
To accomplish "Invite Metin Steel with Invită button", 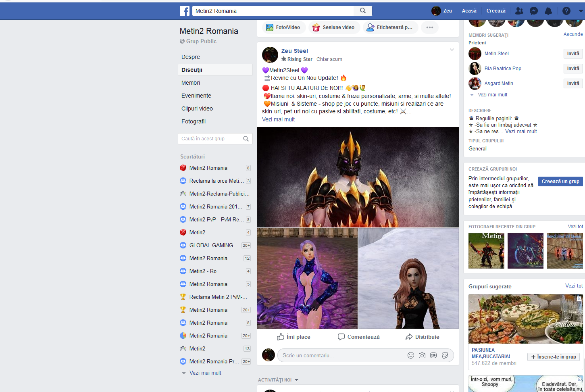I will coord(573,54).
